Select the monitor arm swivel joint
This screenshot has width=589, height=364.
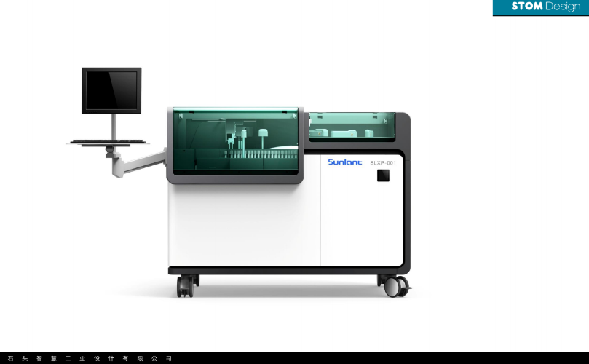point(110,151)
